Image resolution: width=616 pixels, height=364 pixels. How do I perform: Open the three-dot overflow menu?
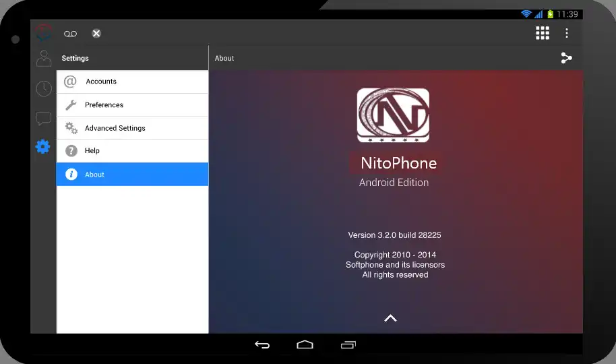(x=567, y=33)
